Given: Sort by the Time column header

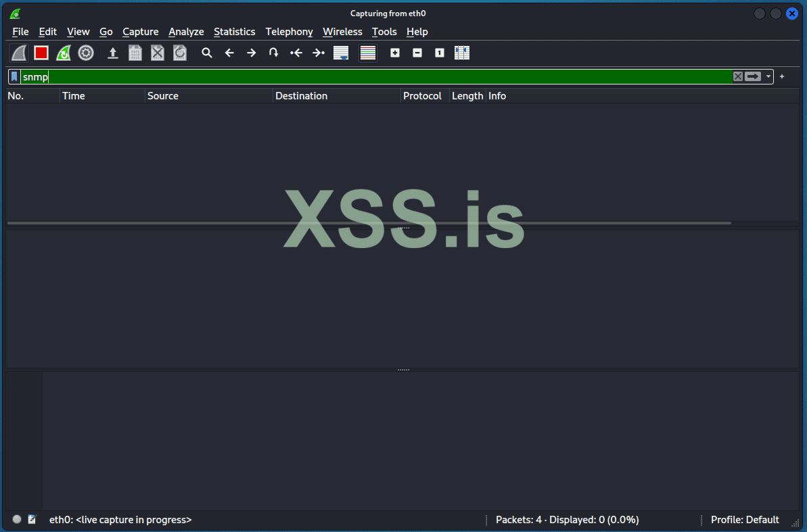Looking at the screenshot, I should [102, 96].
